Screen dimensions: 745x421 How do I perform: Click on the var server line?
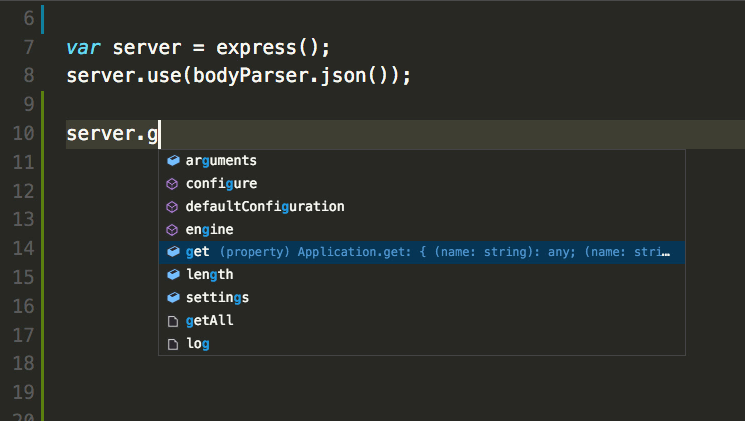(x=198, y=48)
